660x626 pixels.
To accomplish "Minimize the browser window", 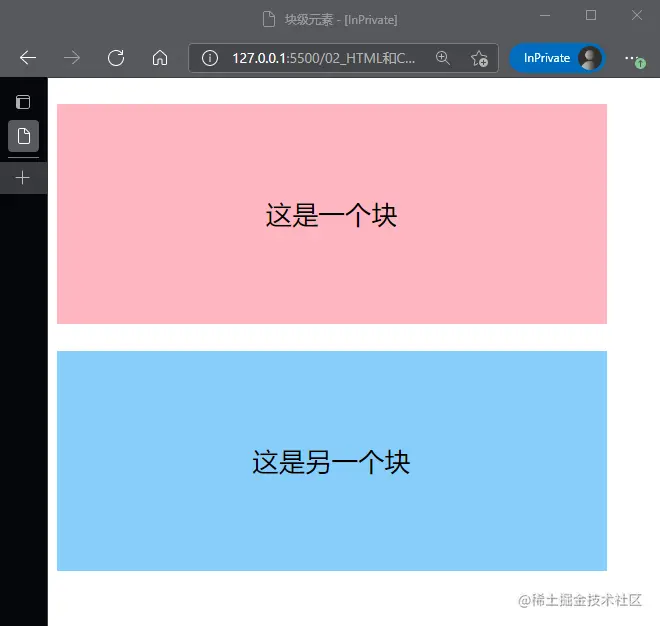I will pyautogui.click(x=545, y=16).
